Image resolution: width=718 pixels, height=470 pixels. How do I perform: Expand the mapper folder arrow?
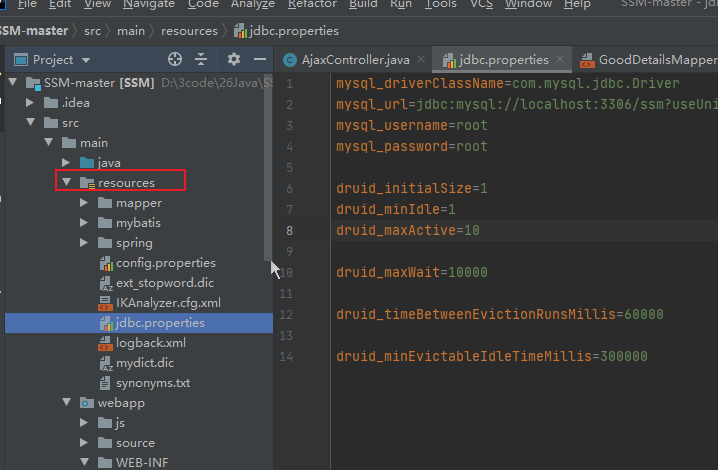84,203
